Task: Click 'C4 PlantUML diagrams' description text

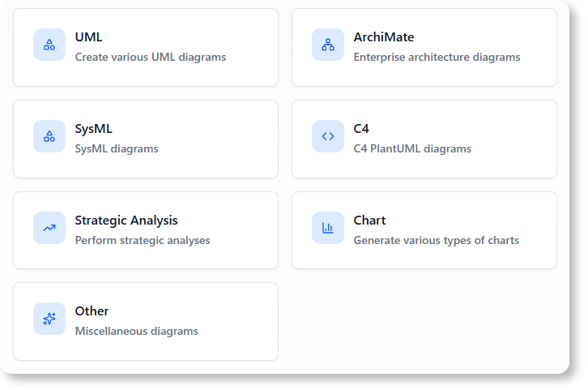Action: [411, 149]
